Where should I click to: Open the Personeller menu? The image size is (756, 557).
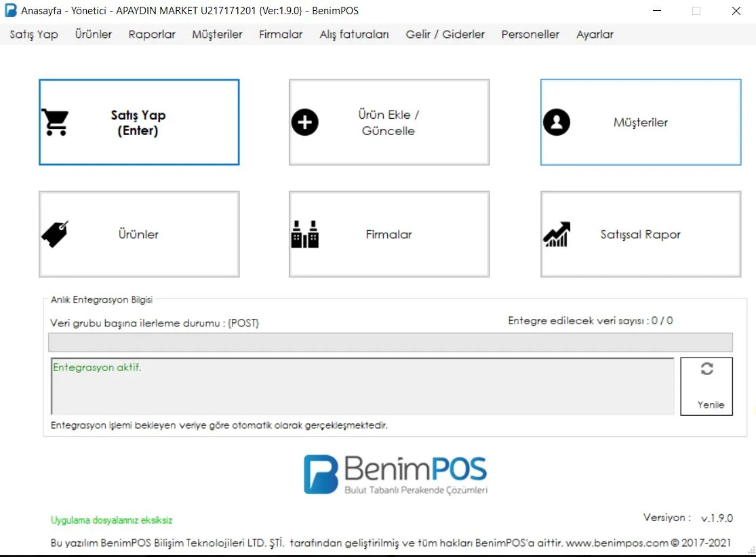[530, 34]
